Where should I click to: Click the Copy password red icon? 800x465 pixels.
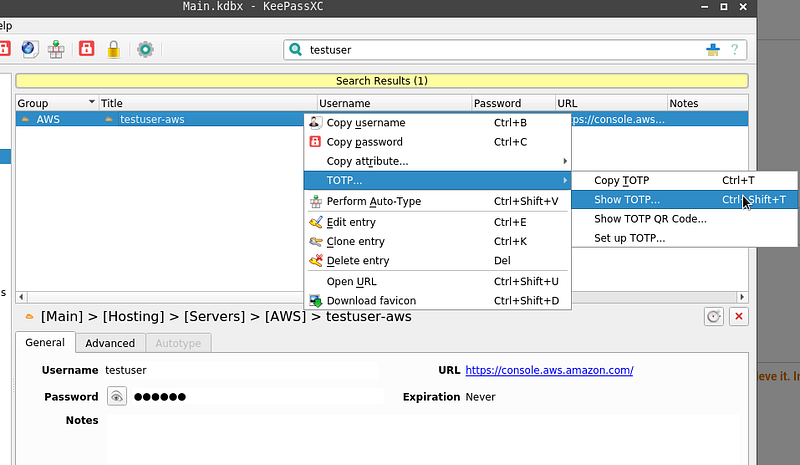pyautogui.click(x=315, y=142)
